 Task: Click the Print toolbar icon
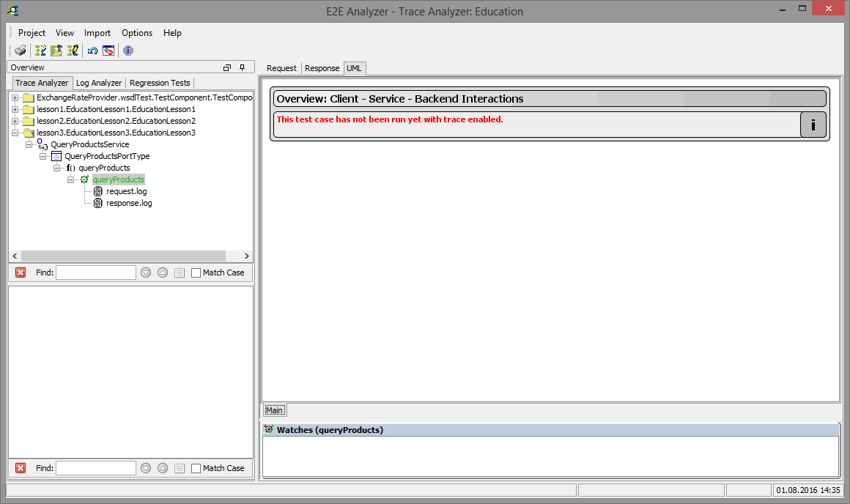(x=20, y=50)
